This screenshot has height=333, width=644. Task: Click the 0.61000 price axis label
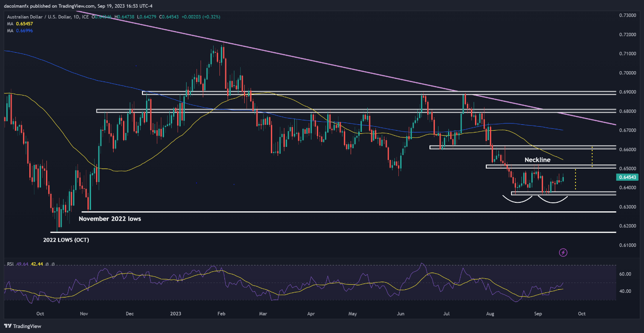(627, 245)
